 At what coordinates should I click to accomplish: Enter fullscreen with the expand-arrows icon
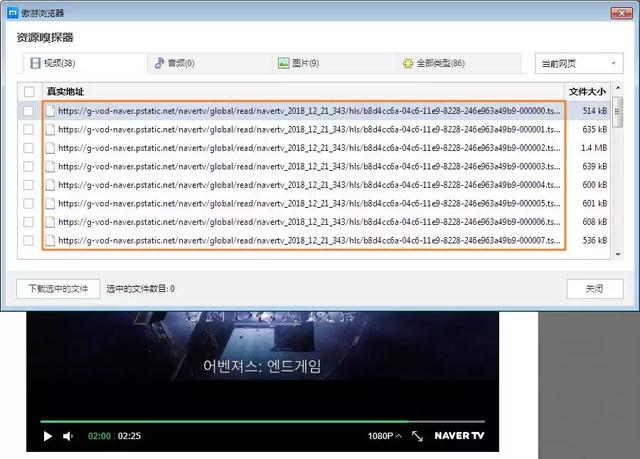tap(417, 436)
